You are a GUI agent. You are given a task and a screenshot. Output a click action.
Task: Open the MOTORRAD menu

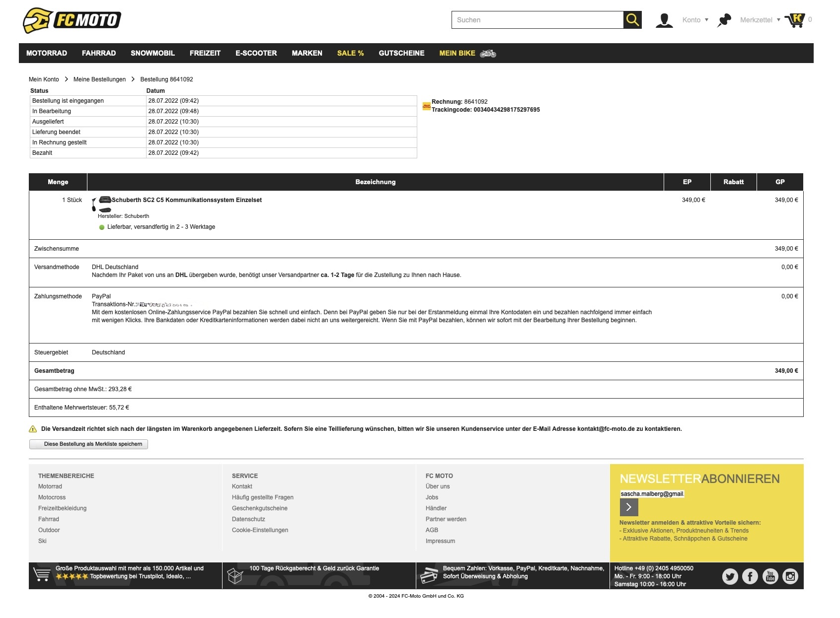47,53
